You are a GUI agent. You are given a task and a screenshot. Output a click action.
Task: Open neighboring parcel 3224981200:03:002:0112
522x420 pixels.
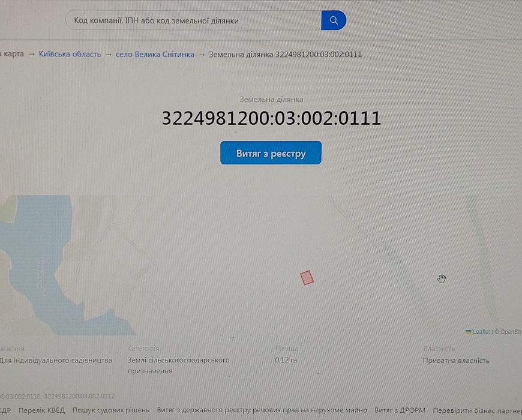79,396
